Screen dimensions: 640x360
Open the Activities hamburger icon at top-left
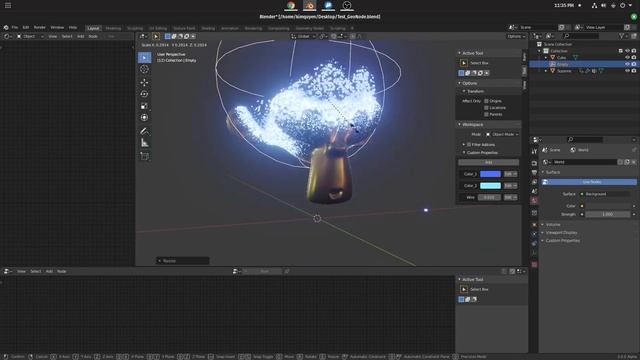(x=8, y=5)
